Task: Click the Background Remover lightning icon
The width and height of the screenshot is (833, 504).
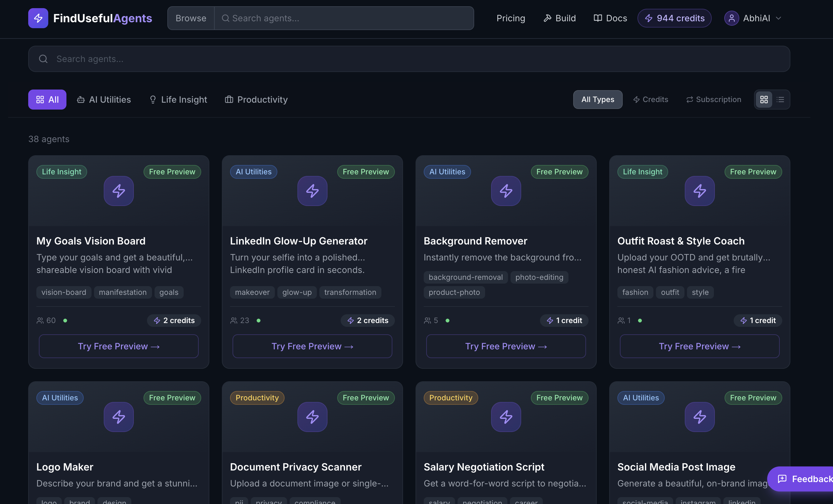Action: (506, 191)
